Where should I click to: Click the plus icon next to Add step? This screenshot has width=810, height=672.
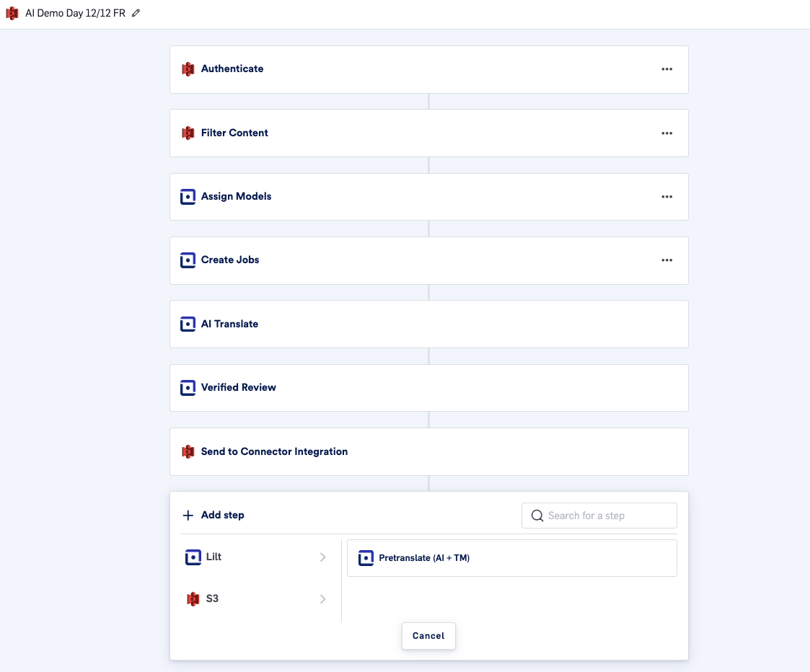click(x=188, y=515)
